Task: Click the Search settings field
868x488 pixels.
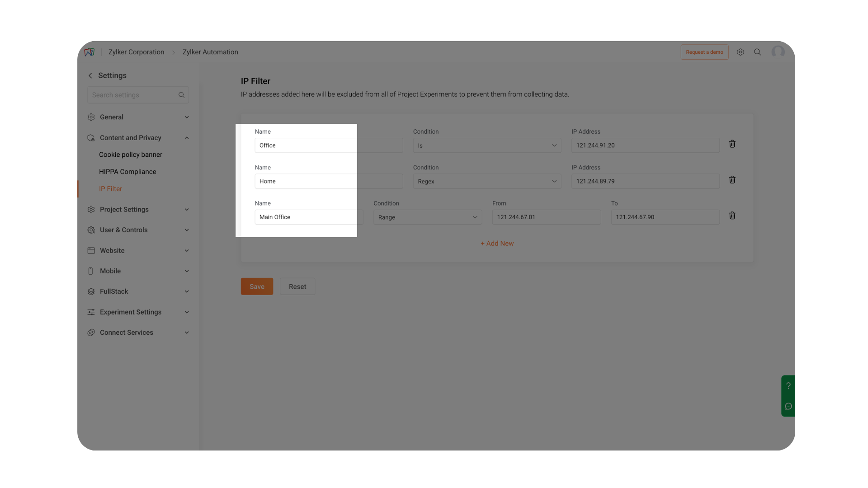Action: [x=133, y=95]
